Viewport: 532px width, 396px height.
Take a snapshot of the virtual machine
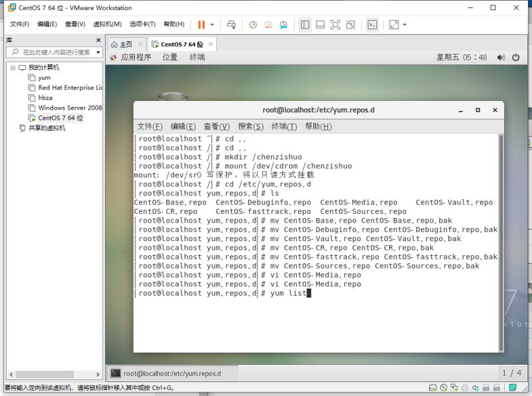pyautogui.click(x=253, y=25)
